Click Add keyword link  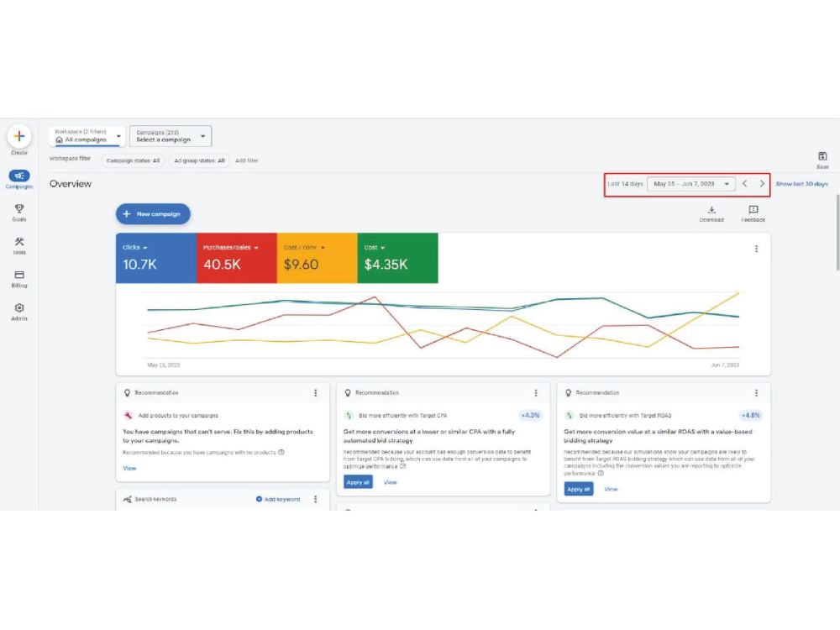[x=278, y=499]
